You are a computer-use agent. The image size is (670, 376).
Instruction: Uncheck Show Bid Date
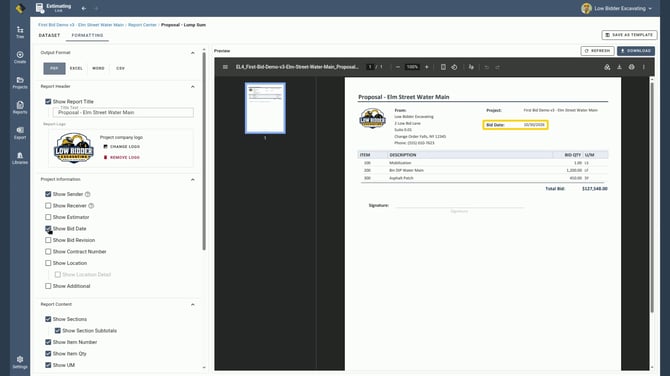[x=48, y=229]
